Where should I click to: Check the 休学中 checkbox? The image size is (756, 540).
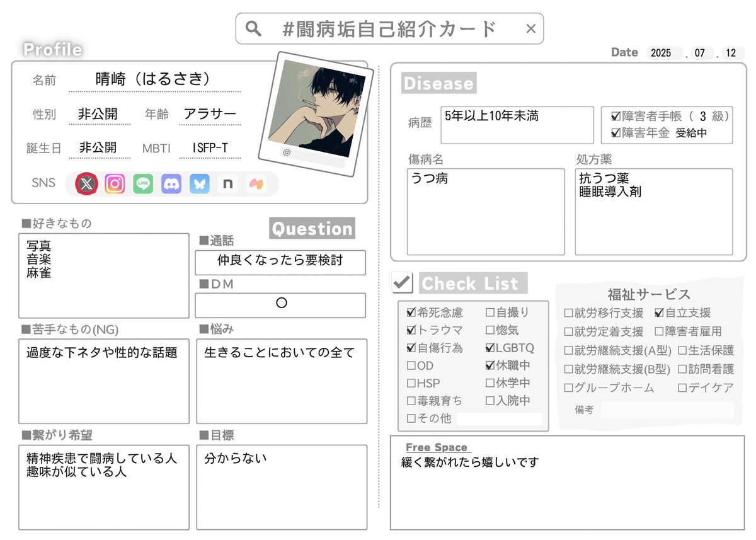coord(490,383)
